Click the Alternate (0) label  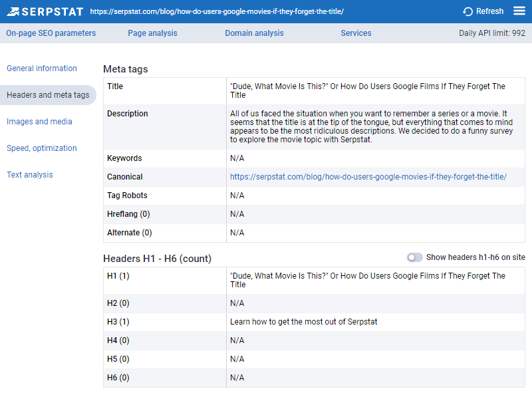(130, 233)
